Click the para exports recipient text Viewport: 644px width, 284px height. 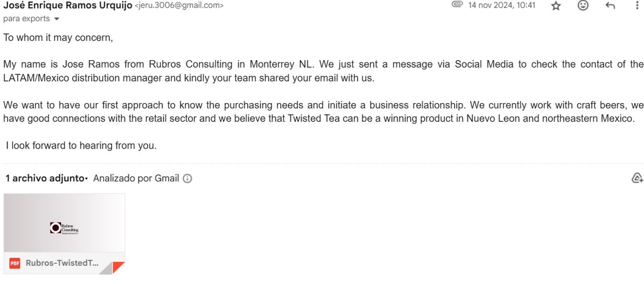coord(26,19)
